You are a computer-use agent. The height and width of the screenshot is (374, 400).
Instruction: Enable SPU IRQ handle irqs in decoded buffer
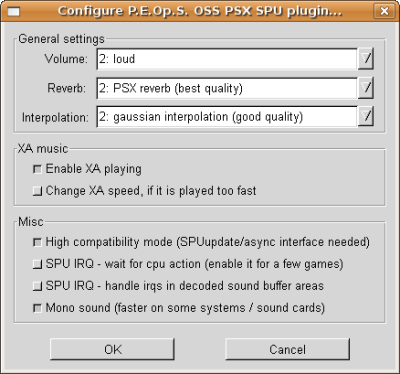[37, 286]
